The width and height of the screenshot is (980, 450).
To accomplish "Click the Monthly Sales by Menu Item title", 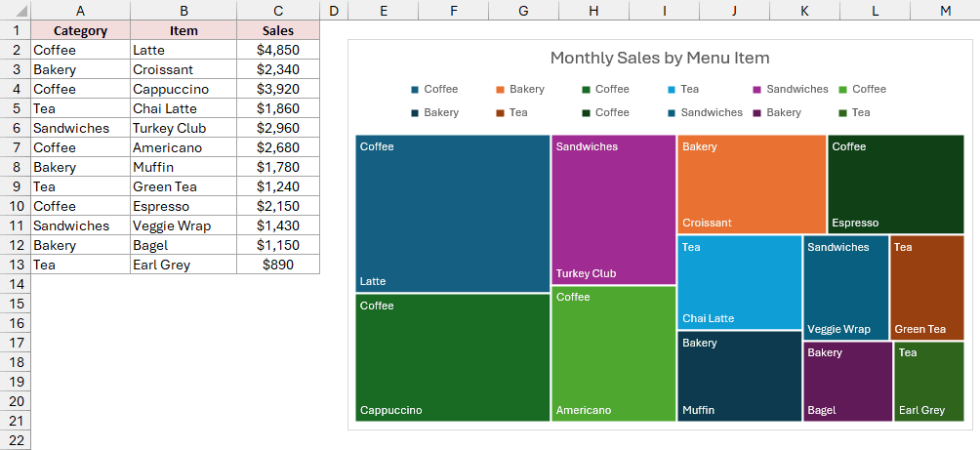I will [660, 59].
